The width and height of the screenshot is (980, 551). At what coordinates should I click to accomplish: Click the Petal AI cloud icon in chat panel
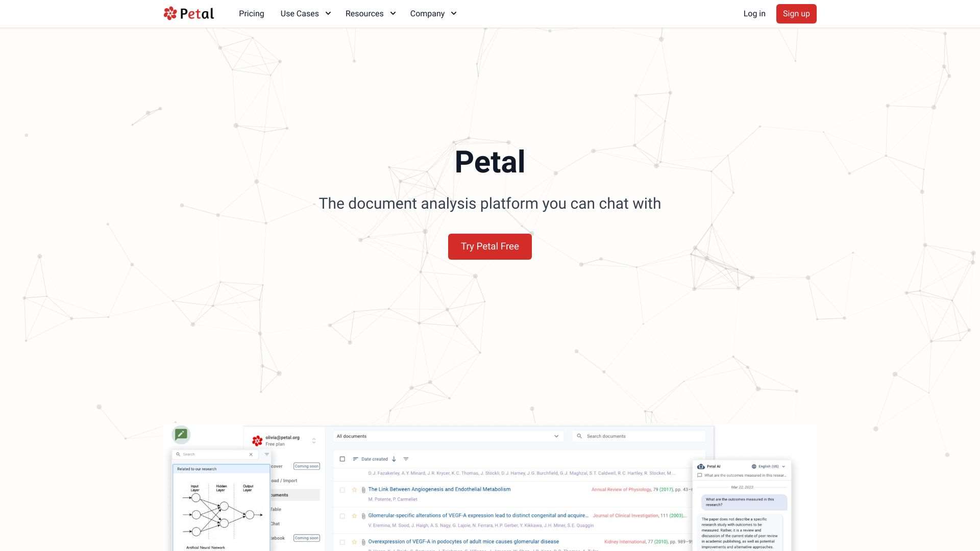[x=700, y=466]
